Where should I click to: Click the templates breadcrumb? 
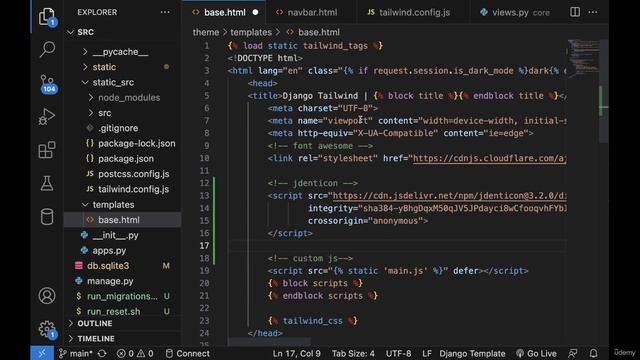pos(251,32)
